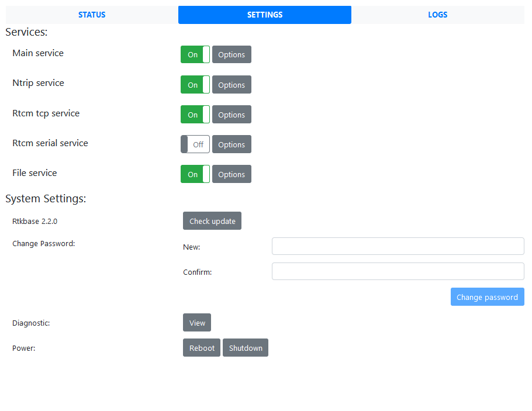
Task: Show Rtcm tcp service Options
Action: pos(232,115)
